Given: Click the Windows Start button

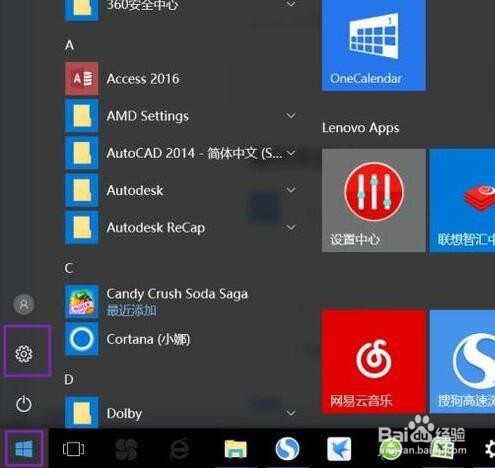Looking at the screenshot, I should point(24,449).
